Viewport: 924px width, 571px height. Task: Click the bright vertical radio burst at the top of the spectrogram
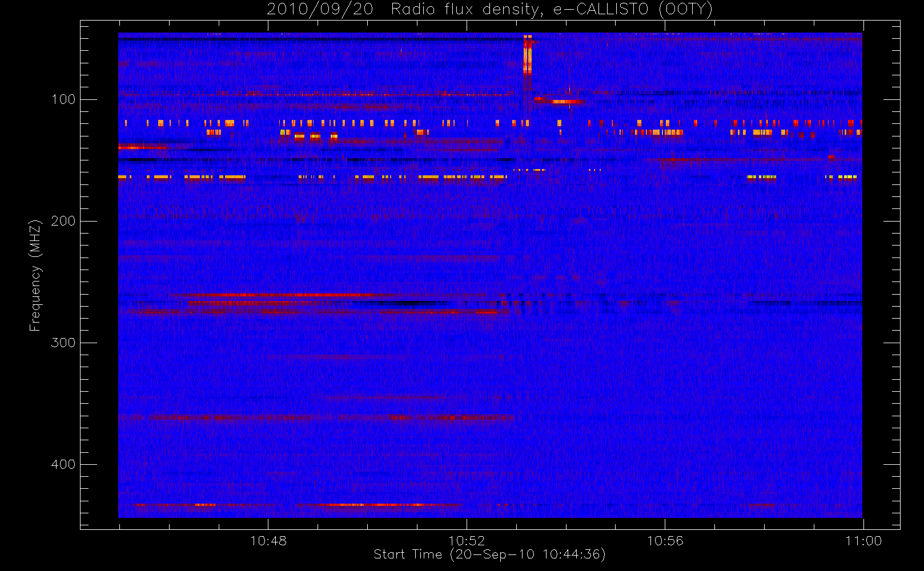point(528,54)
